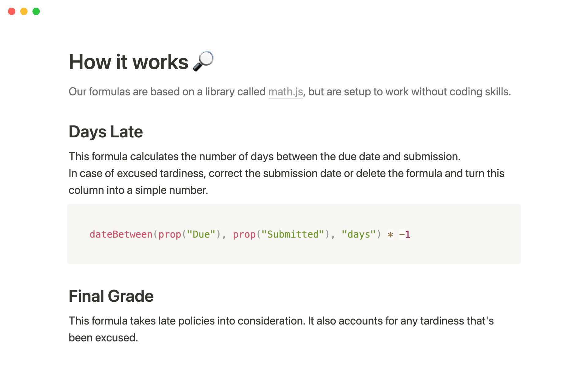Open the math.js library link
This screenshot has height=368, width=588.
coord(285,92)
